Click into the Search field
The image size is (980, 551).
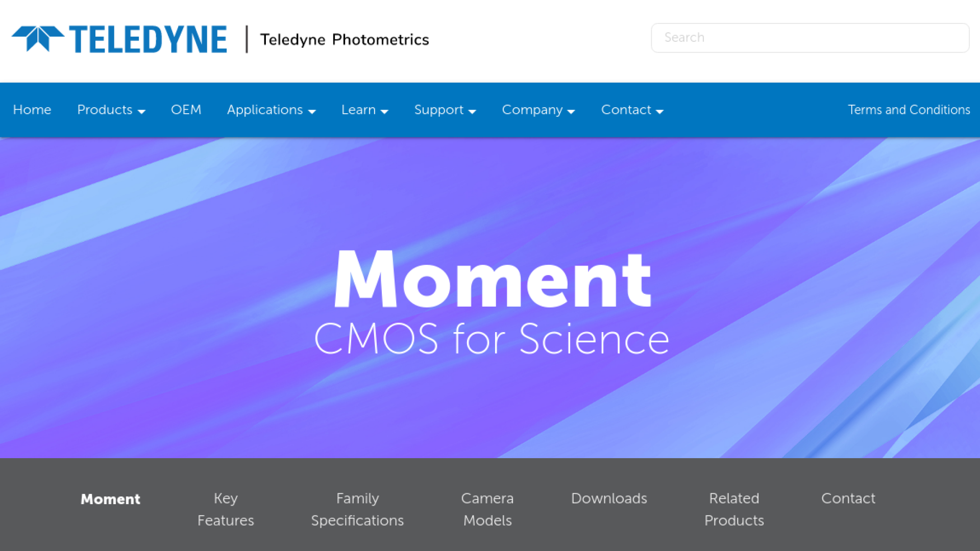[x=810, y=38]
